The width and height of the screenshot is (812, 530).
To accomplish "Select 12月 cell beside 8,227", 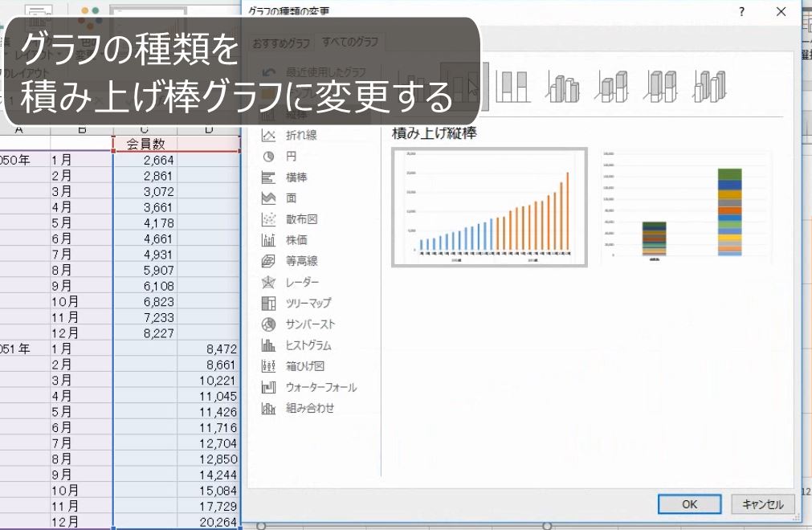I will 81,333.
